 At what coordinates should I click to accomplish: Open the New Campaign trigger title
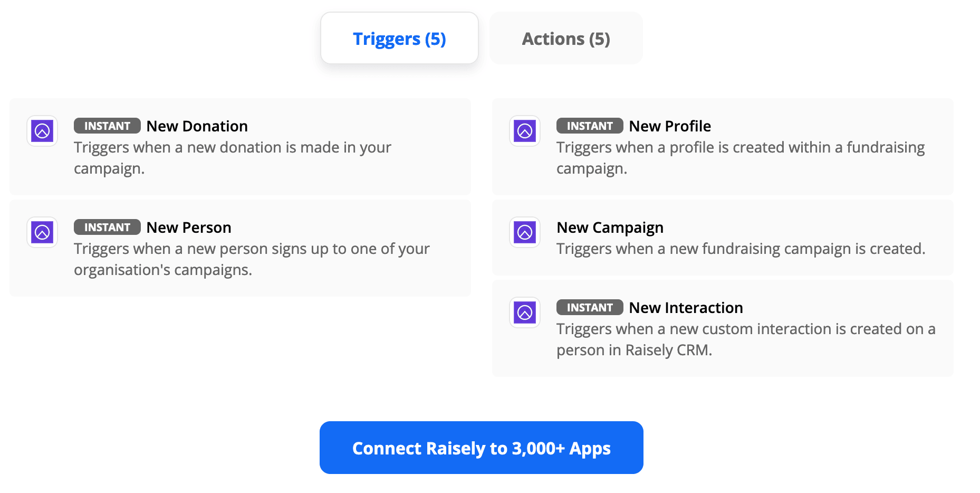(x=610, y=227)
